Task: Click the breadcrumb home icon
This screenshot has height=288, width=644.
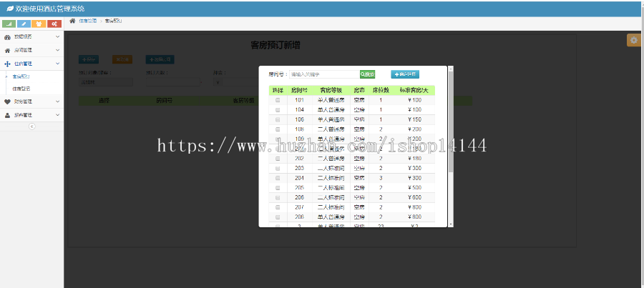Action: 72,21
